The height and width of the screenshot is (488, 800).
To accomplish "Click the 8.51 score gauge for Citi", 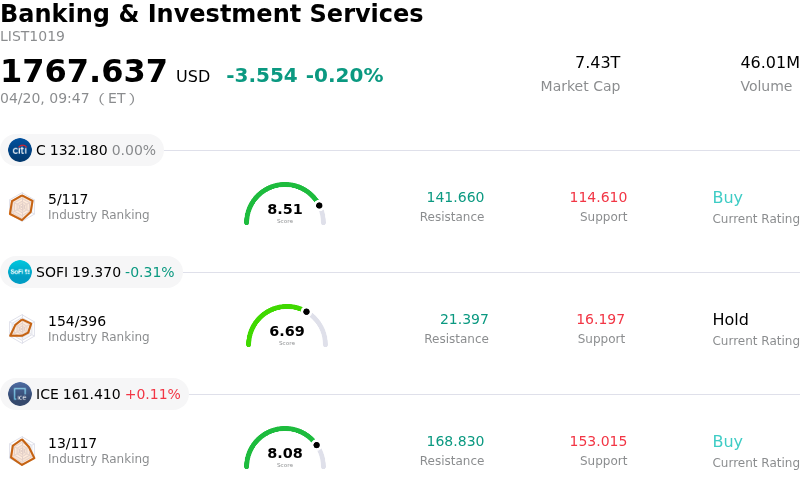I will pyautogui.click(x=285, y=205).
